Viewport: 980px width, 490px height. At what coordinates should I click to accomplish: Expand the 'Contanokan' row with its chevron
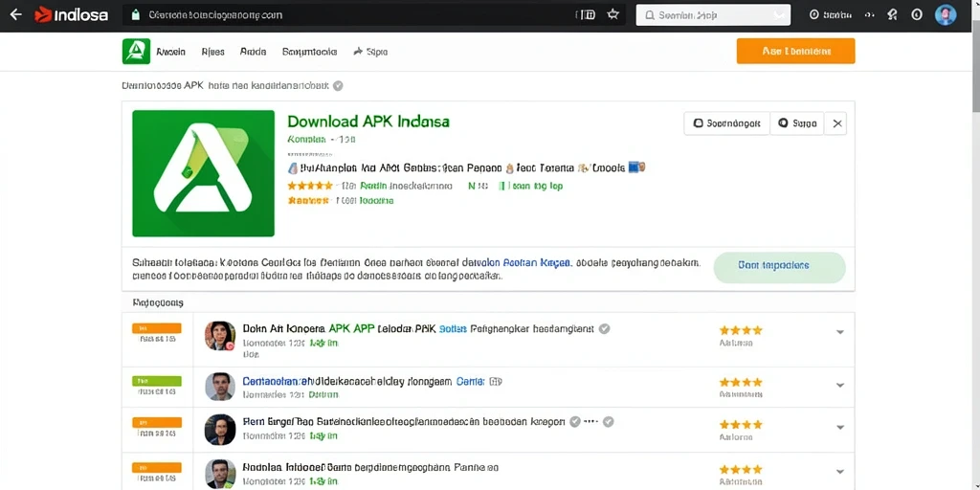coord(840,385)
